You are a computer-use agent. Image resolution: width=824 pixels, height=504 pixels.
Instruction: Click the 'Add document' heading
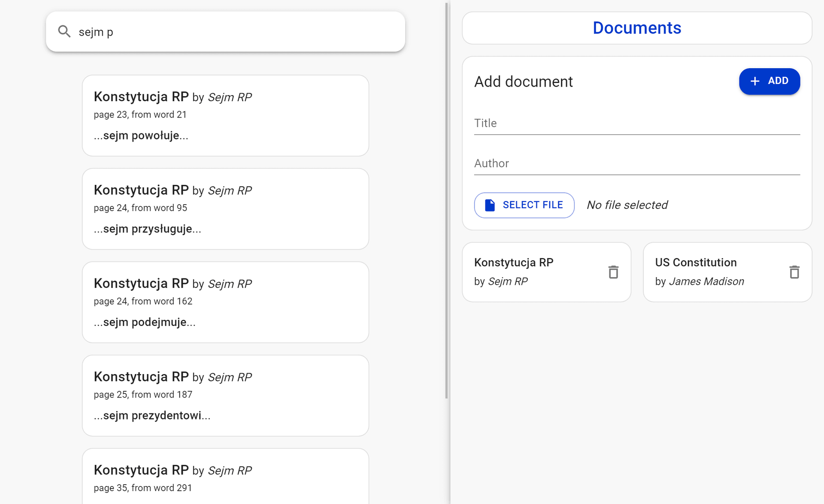[x=523, y=81]
